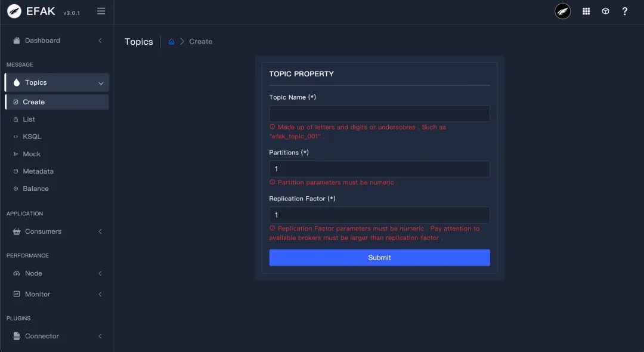Focus the Topic Name input field
The height and width of the screenshot is (352, 644).
[379, 114]
